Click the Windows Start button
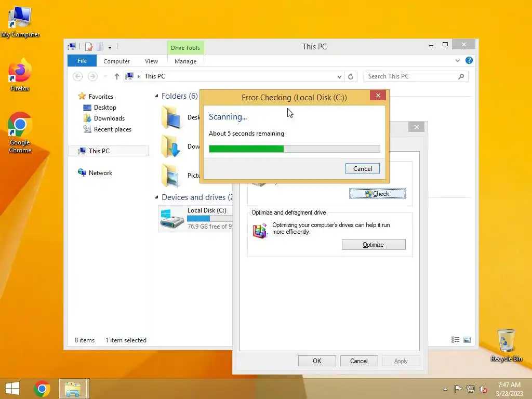The width and height of the screenshot is (532, 399). (12, 389)
